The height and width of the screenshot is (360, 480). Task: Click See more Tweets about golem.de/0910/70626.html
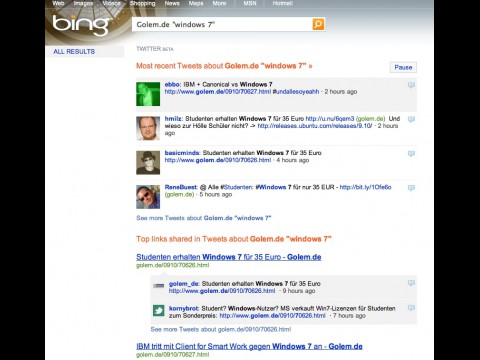pos(221,329)
